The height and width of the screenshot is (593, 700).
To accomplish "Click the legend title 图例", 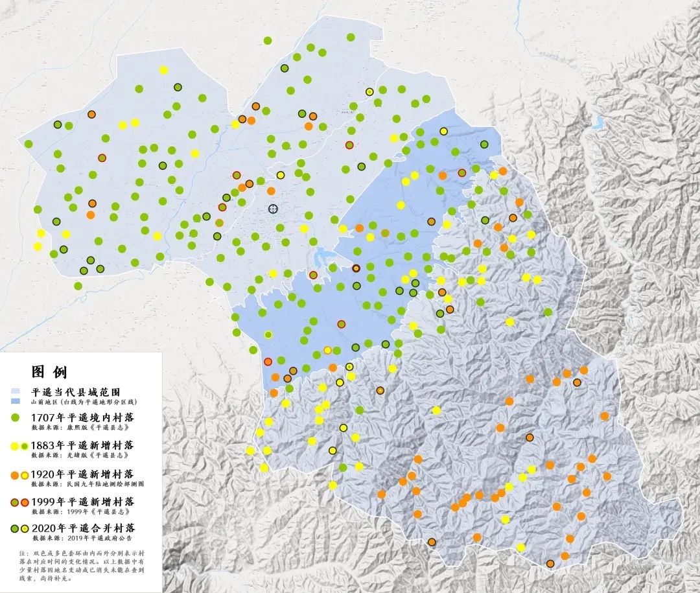I will [x=49, y=371].
